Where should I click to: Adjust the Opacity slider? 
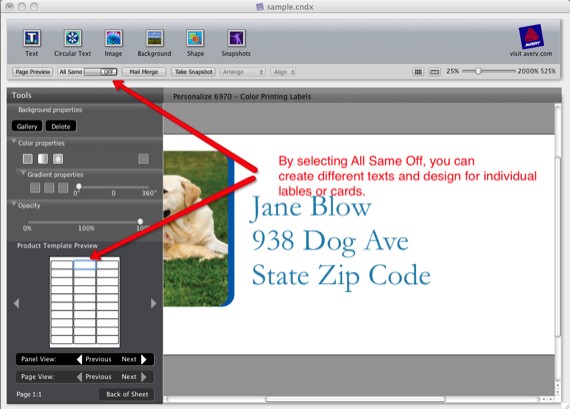(140, 221)
